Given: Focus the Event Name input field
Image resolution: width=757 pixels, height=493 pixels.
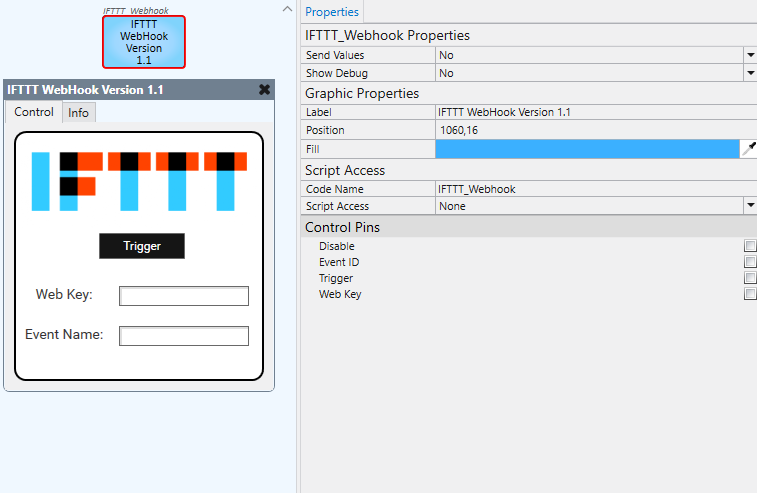Looking at the screenshot, I should point(184,336).
